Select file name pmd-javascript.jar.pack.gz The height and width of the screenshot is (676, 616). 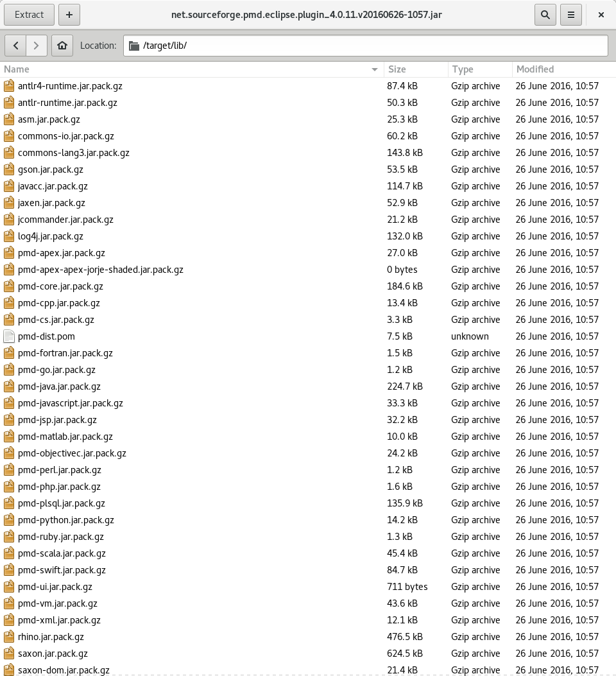coord(70,403)
